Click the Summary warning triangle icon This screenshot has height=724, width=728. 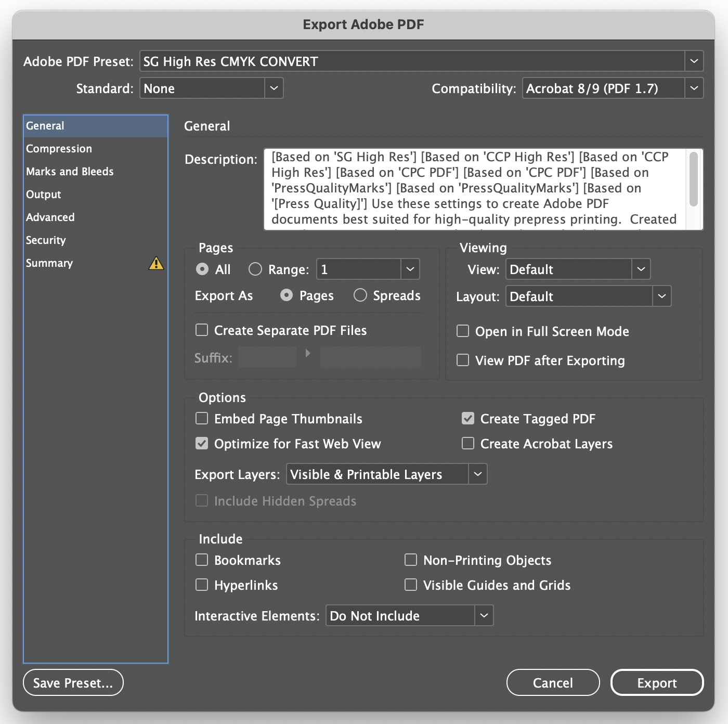point(156,263)
